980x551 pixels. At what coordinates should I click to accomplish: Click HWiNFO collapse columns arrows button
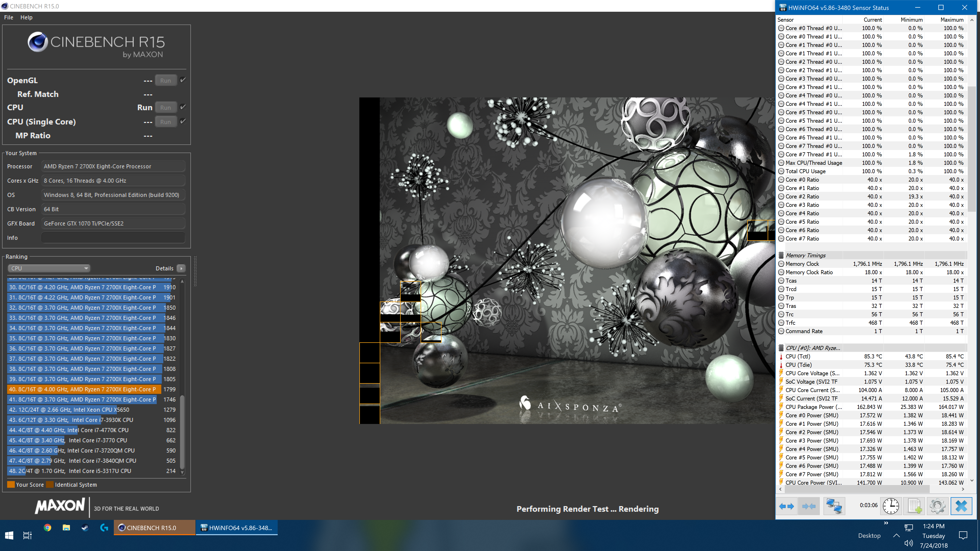click(809, 506)
